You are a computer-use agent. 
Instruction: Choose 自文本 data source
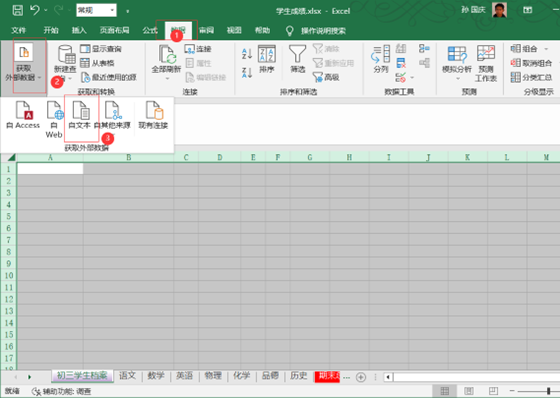80,115
